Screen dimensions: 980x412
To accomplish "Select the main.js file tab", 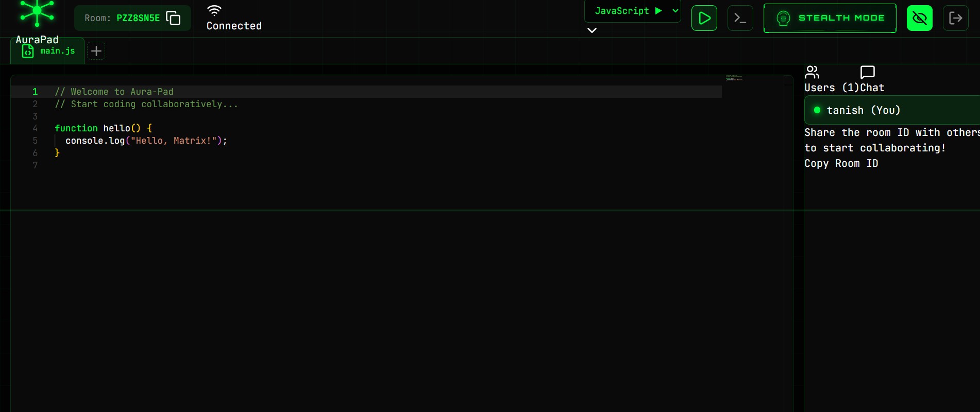I will pos(47,51).
